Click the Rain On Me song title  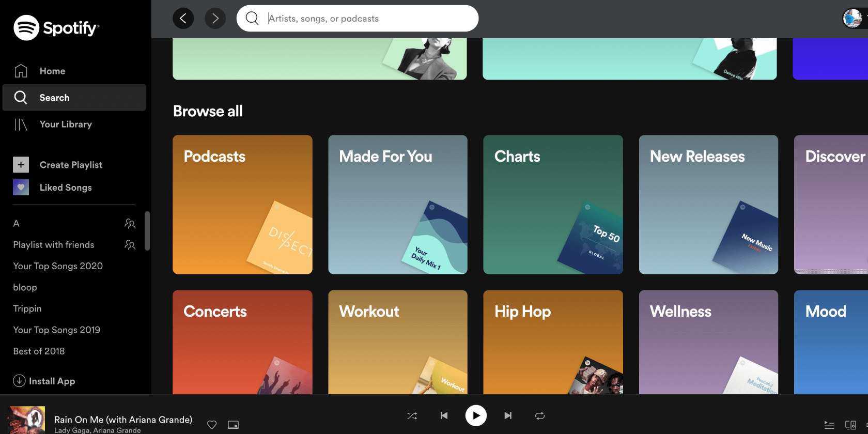point(123,420)
